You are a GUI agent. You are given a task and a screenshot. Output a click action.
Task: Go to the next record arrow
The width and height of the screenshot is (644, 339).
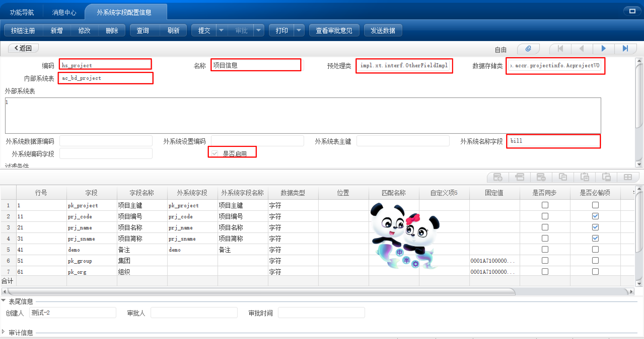click(x=603, y=48)
